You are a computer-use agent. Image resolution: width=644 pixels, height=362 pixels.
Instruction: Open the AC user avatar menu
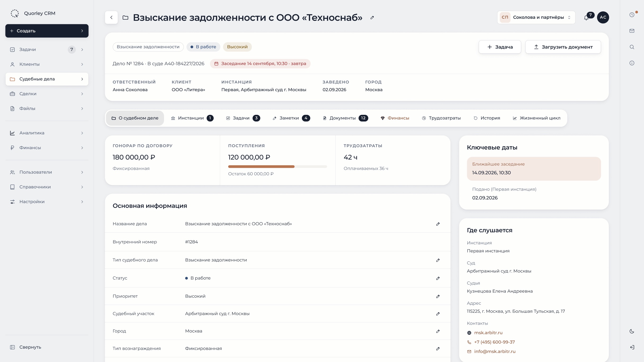603,17
